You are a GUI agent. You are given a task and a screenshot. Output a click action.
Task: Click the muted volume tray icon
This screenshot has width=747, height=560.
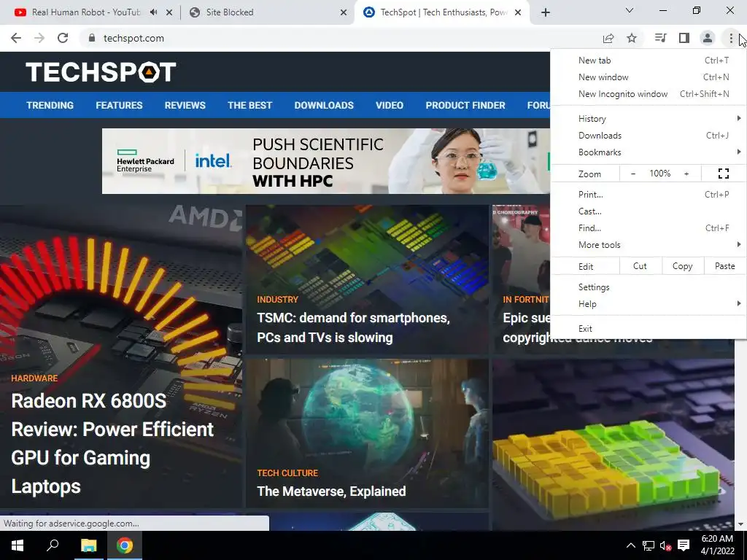tap(665, 545)
